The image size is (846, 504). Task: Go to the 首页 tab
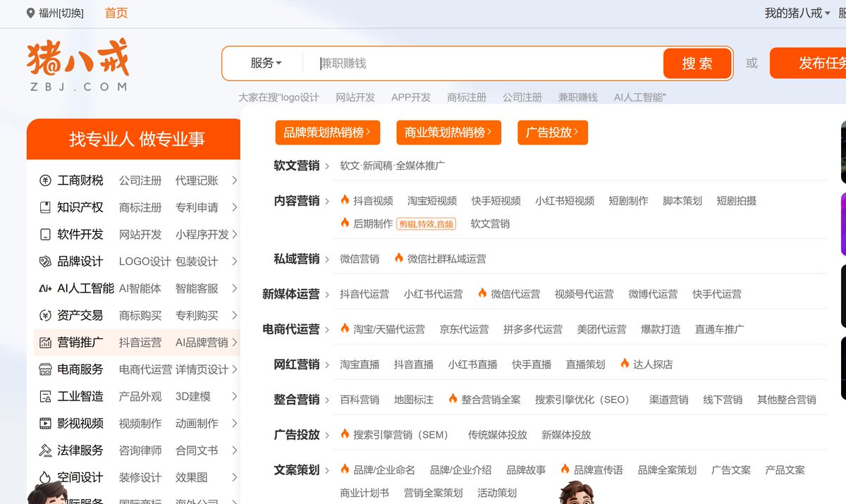[116, 13]
